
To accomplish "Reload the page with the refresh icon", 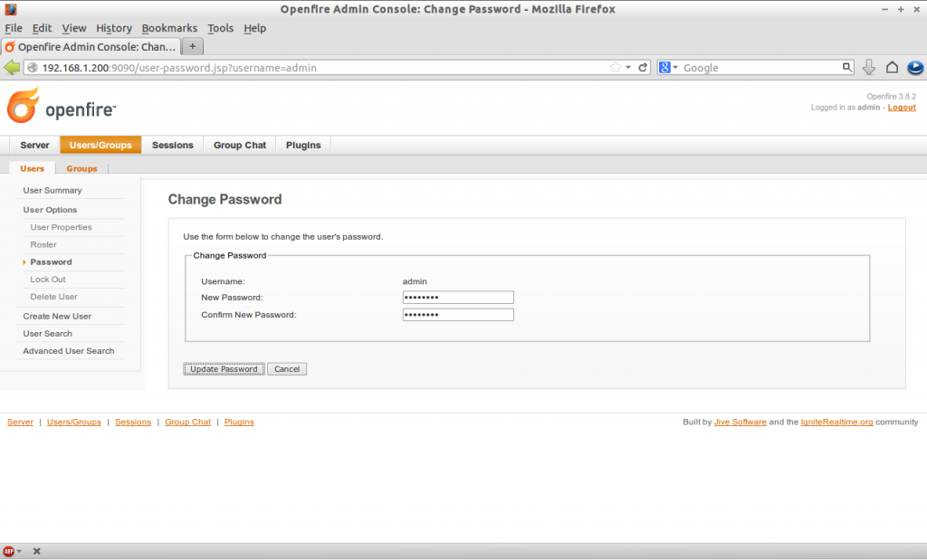I will pyautogui.click(x=643, y=67).
